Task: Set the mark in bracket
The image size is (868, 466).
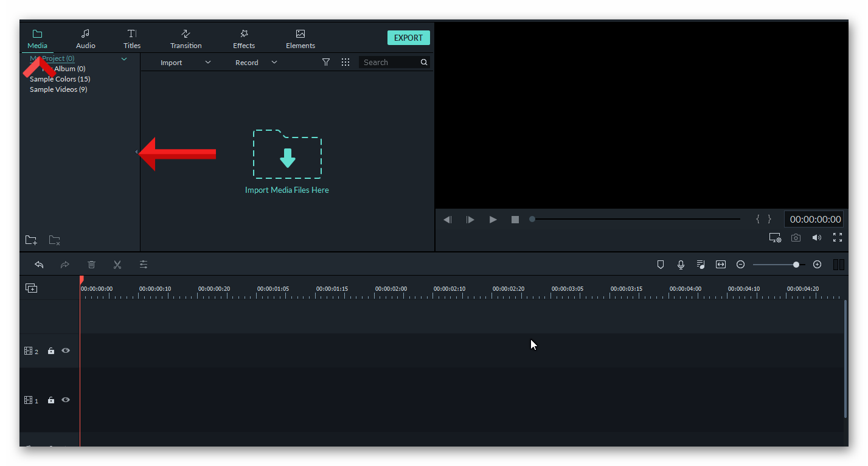Action: pyautogui.click(x=758, y=219)
